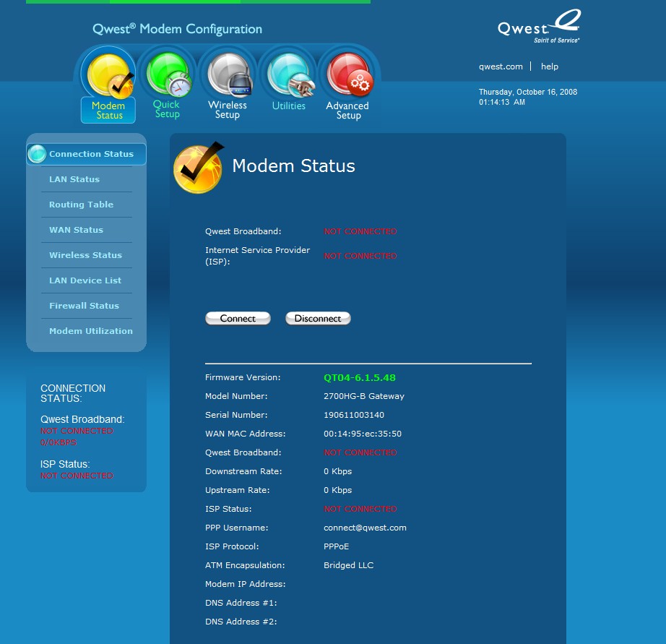Open the red Advanced Setup gears icon
Viewport: 666px width, 644px height.
[350, 74]
